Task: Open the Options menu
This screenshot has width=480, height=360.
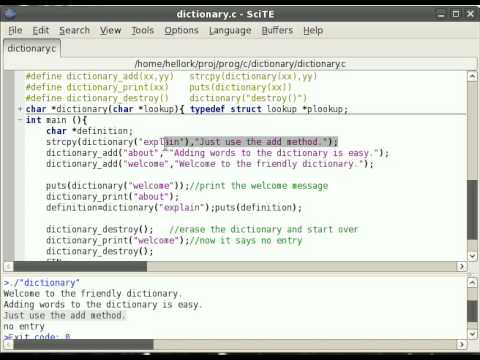Action: click(181, 30)
